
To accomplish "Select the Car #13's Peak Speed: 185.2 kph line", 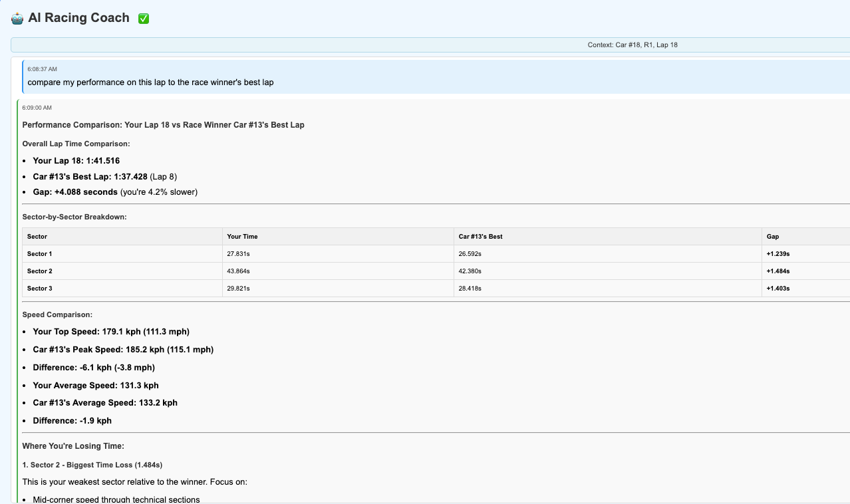I will pos(123,350).
